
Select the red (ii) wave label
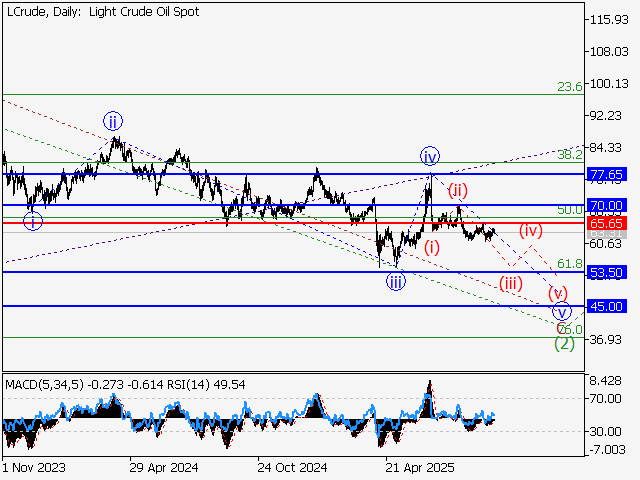coord(457,190)
